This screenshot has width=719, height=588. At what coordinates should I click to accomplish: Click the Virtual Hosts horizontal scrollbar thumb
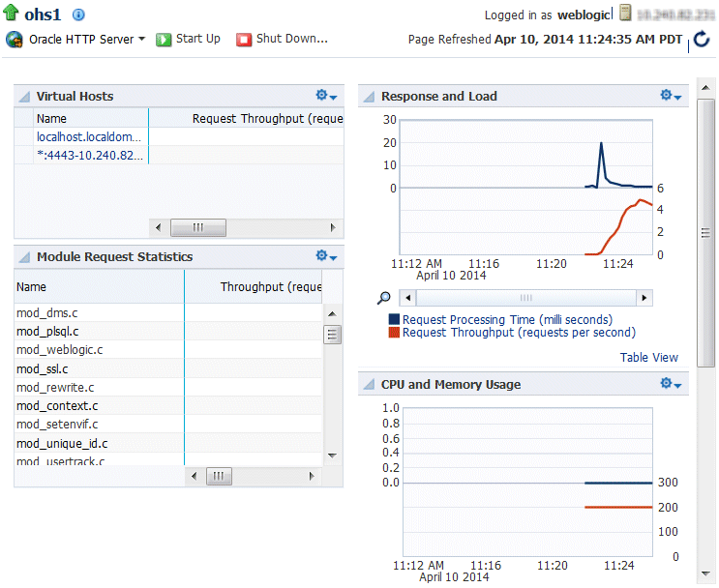pos(198,227)
